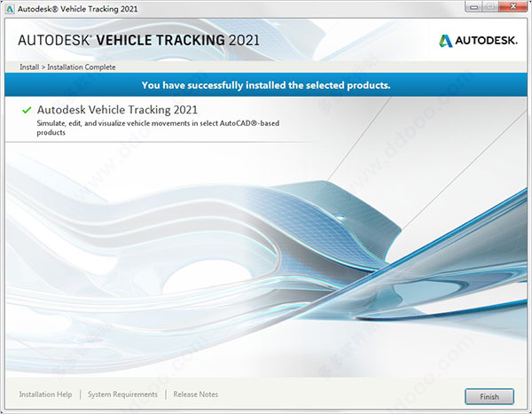Click the Autodesk app icon in title bar
The image size is (532, 414).
10,9
